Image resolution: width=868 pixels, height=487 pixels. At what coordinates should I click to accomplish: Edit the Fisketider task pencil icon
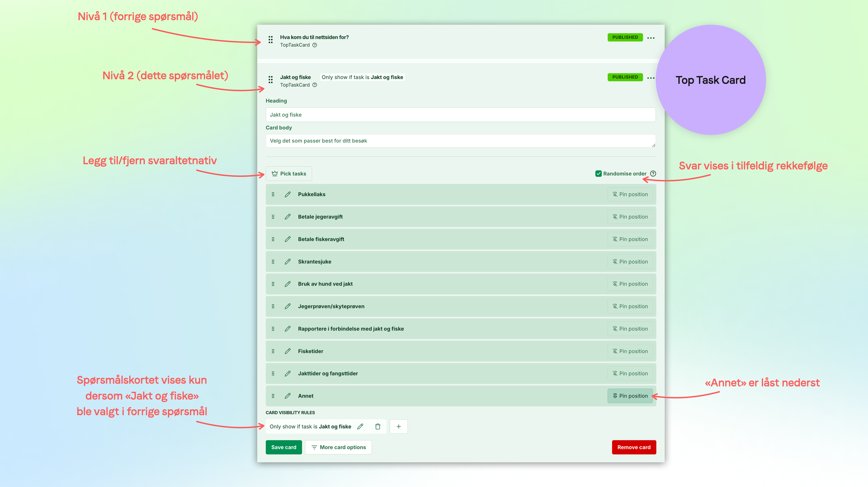[x=287, y=351]
